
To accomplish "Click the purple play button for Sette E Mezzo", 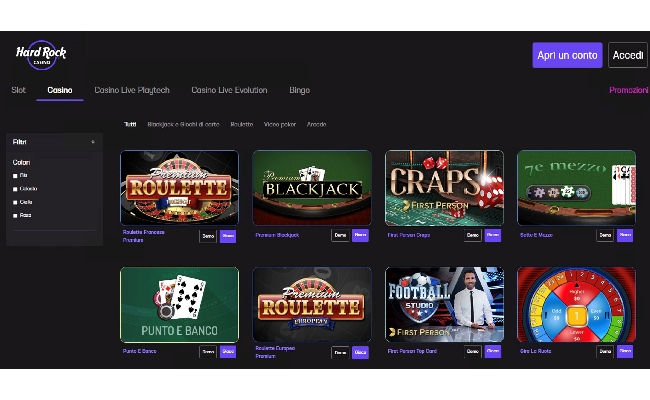I will point(625,235).
